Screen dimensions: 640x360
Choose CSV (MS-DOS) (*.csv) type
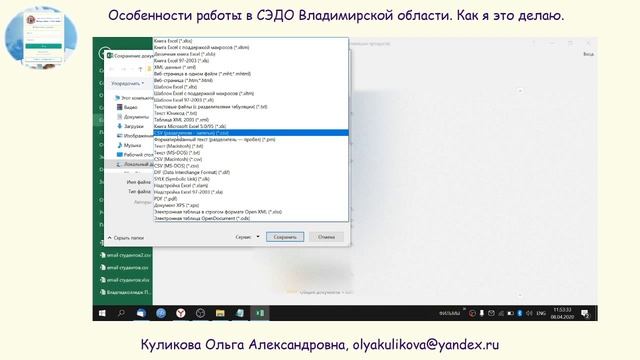251,166
